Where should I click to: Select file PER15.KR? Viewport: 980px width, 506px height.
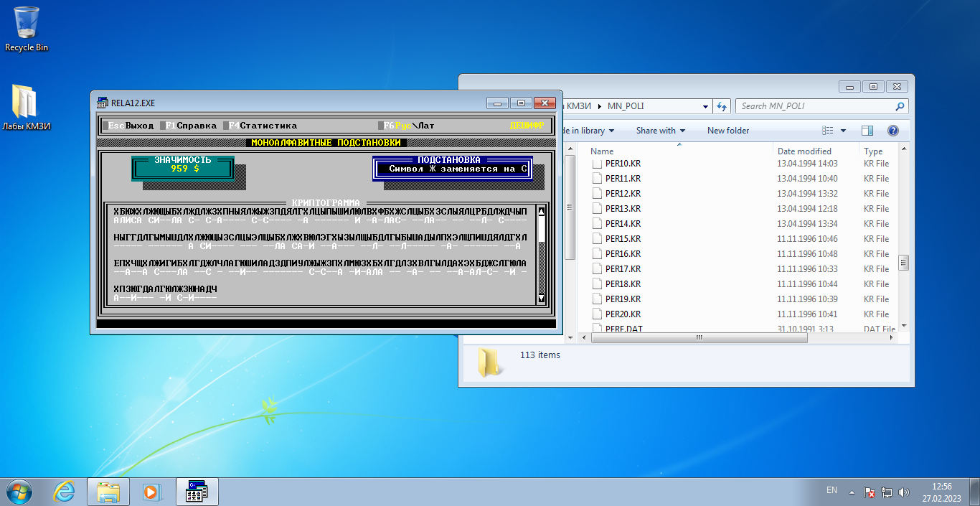(623, 239)
